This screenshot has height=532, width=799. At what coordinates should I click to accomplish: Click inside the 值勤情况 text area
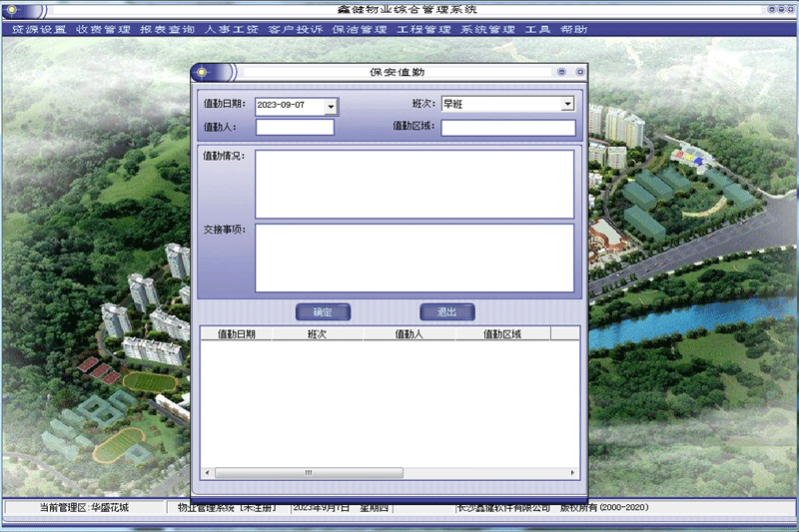coord(414,184)
